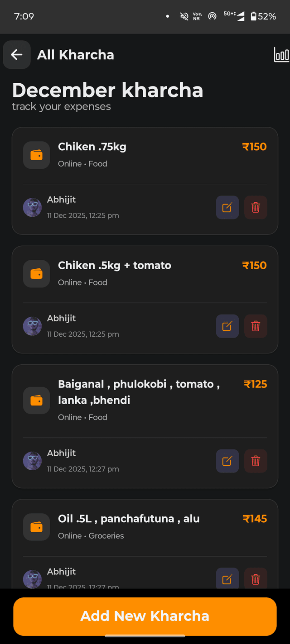Select the ₹150 amount on Chiken .75kg card
Image resolution: width=290 pixels, height=644 pixels.
(254, 146)
